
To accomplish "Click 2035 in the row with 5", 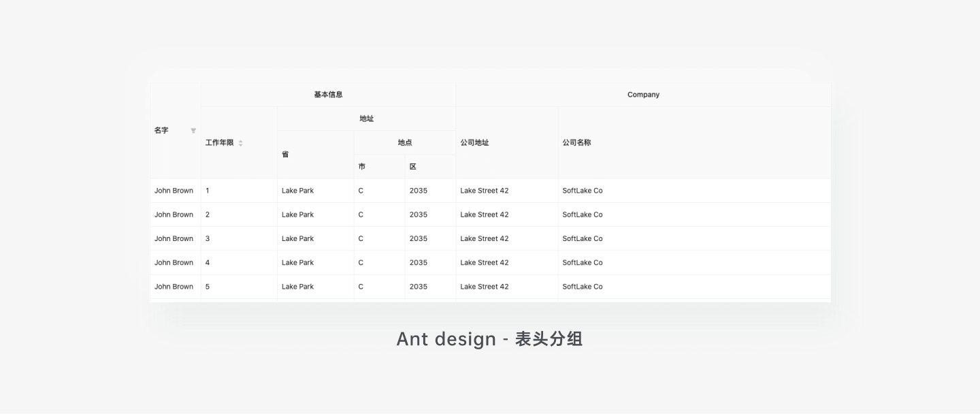I will [x=419, y=287].
